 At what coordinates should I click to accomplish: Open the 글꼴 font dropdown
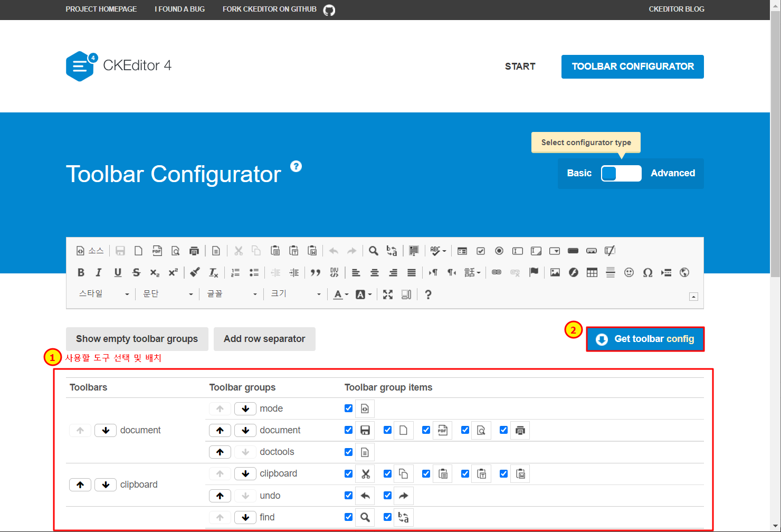[x=232, y=294]
